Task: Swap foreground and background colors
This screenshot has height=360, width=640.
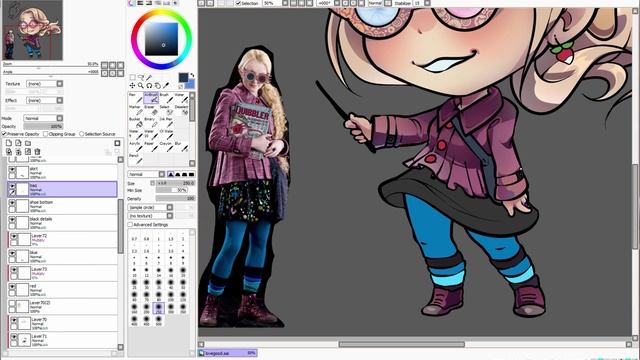Action: pyautogui.click(x=192, y=76)
